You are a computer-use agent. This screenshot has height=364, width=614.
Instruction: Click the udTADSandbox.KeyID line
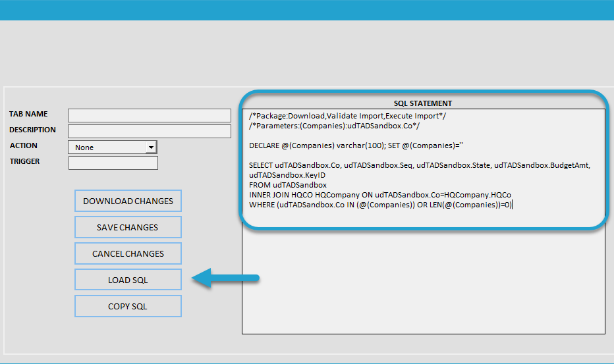tap(287, 175)
